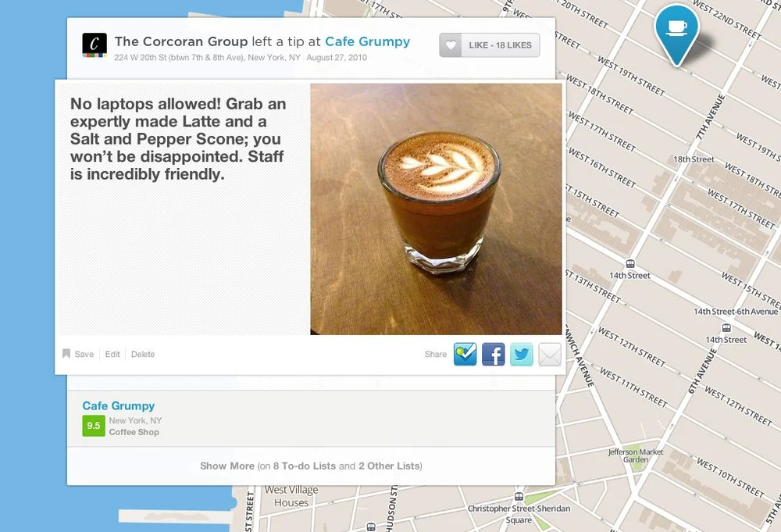Share tip by email envelope icon
The width and height of the screenshot is (781, 532).
550,354
